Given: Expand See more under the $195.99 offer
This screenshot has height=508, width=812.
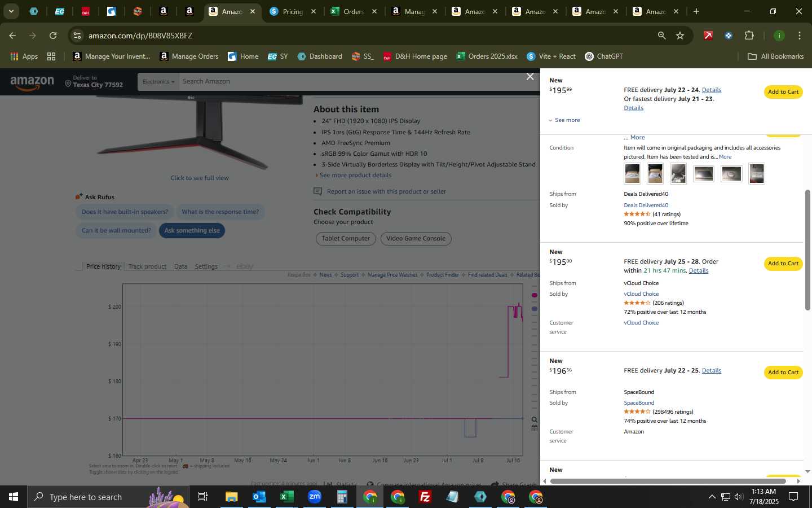Looking at the screenshot, I should coord(564,120).
